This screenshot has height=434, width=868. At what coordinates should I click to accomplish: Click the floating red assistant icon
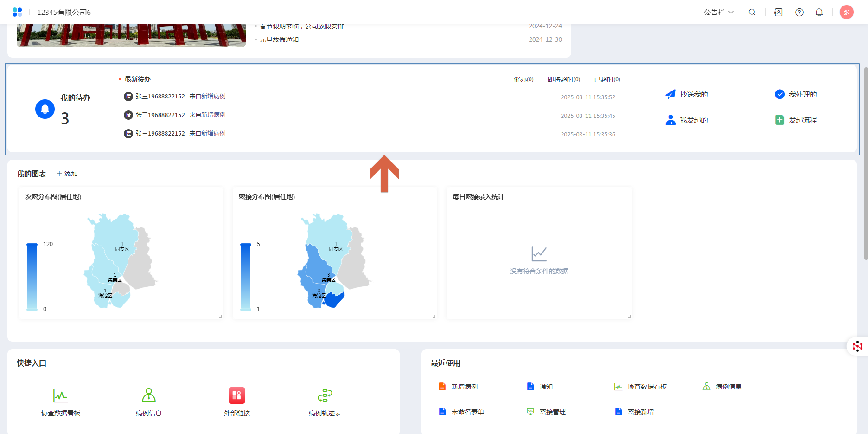click(x=857, y=346)
